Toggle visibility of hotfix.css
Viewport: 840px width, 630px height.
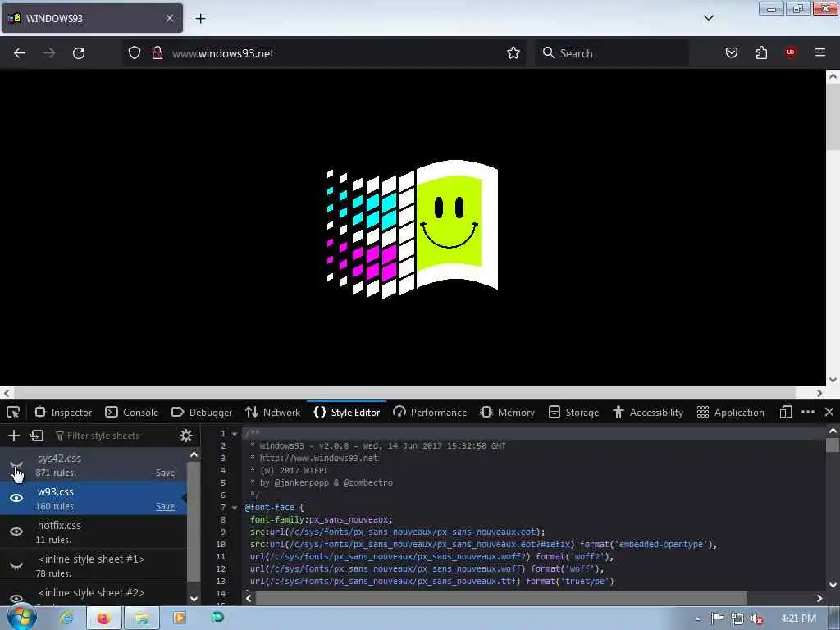coord(16,532)
